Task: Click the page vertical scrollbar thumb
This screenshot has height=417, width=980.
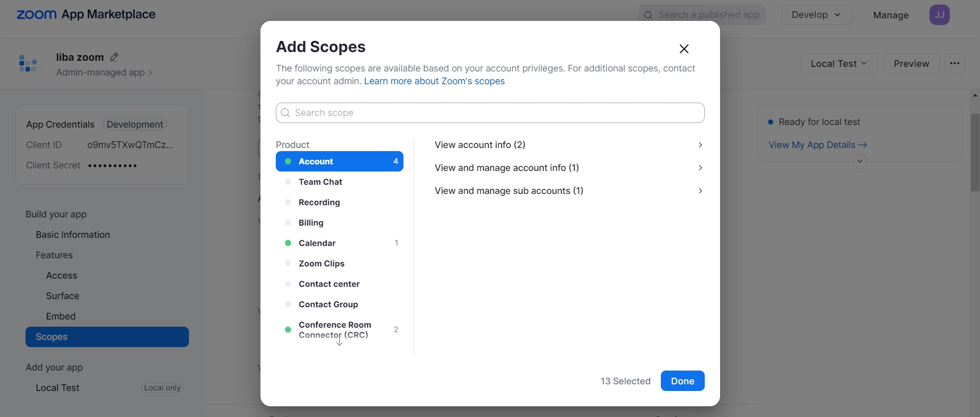Action: pyautogui.click(x=975, y=153)
